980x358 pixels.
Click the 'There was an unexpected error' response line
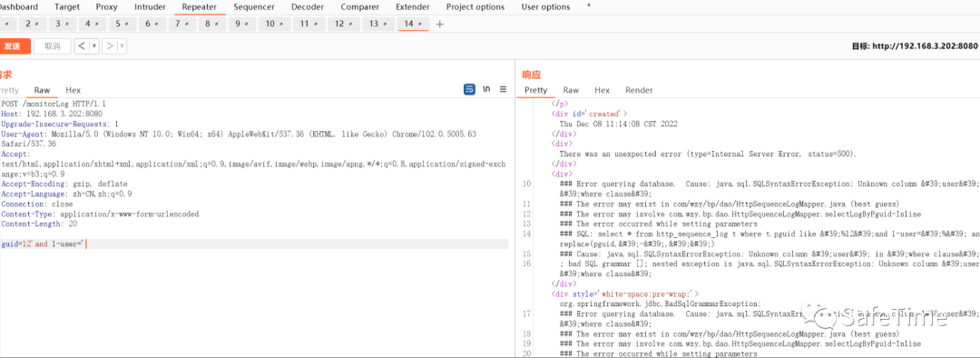click(708, 154)
